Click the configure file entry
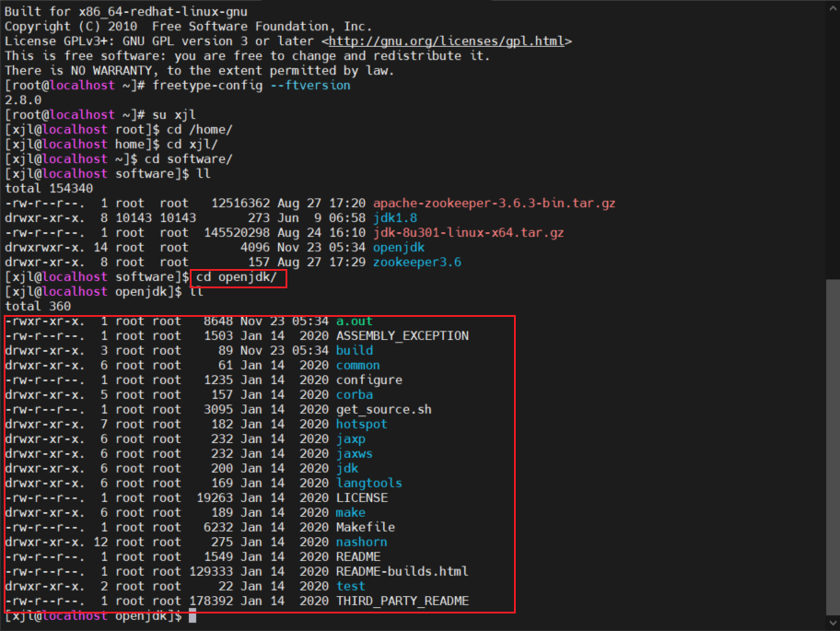This screenshot has height=631, width=840. 369,380
